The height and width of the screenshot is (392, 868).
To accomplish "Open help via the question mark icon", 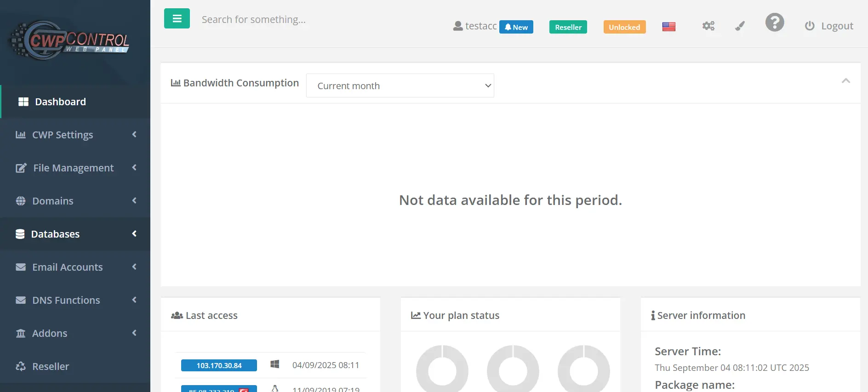I will coord(775,22).
